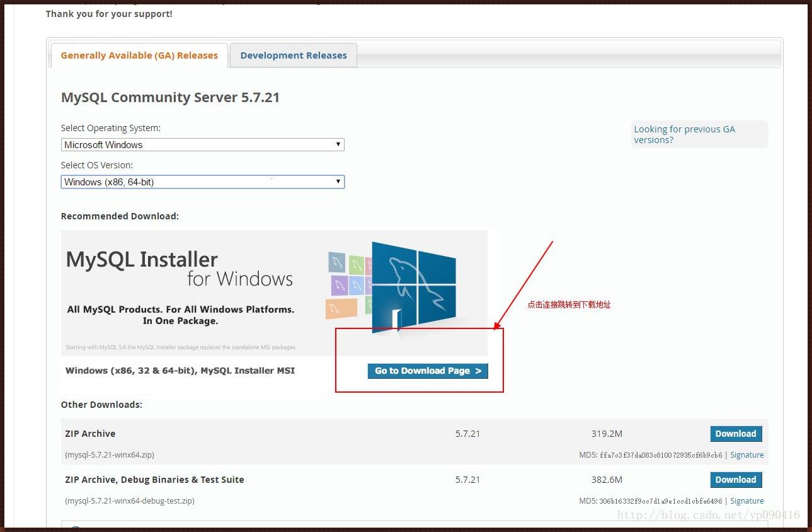Click Windows (x86, 32 & 64-bit), MySQL Installer MSI text
Image resolution: width=812 pixels, height=532 pixels.
pyautogui.click(x=180, y=371)
